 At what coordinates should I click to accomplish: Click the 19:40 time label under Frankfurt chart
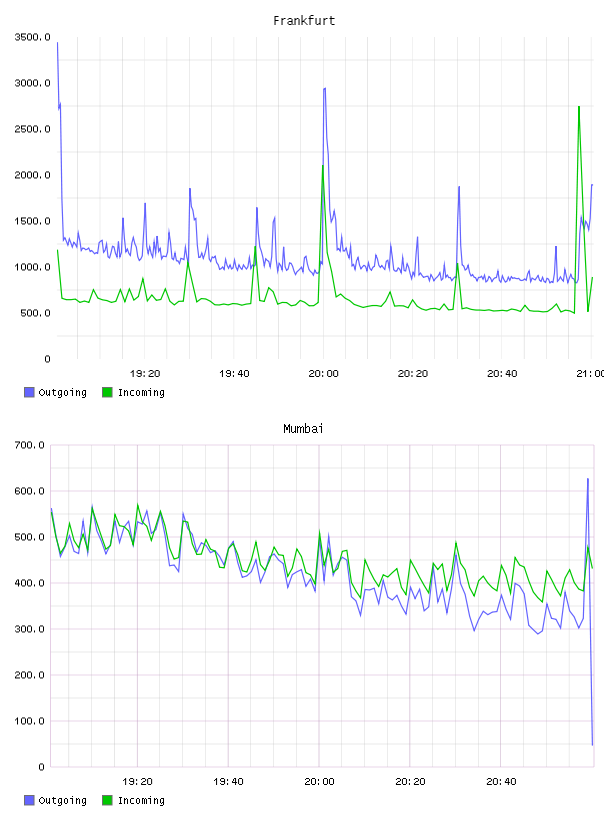[x=234, y=374]
